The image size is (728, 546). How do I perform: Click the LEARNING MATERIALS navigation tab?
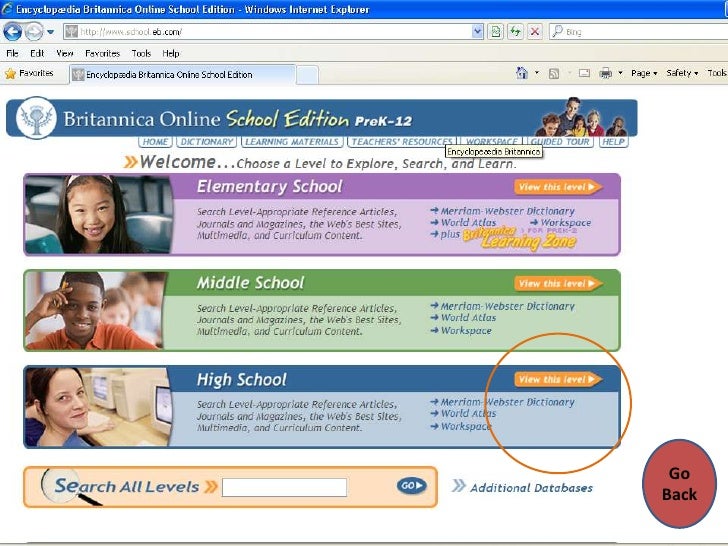(292, 142)
